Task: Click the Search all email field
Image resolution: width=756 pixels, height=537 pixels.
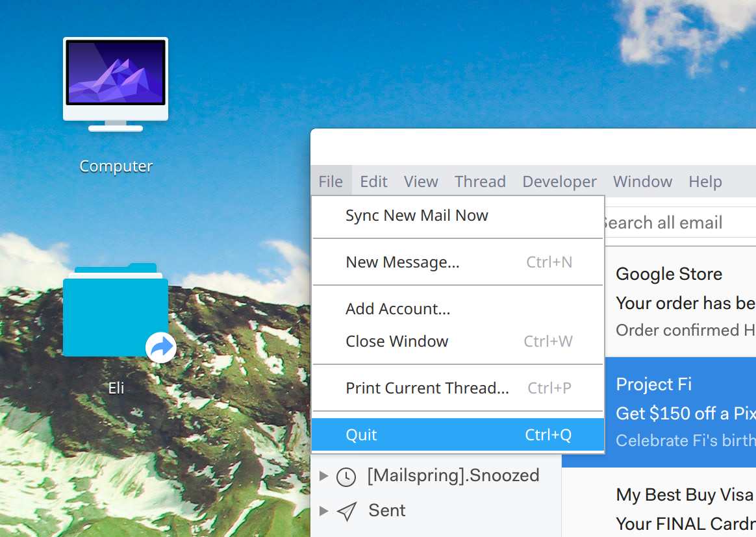Action: click(680, 223)
